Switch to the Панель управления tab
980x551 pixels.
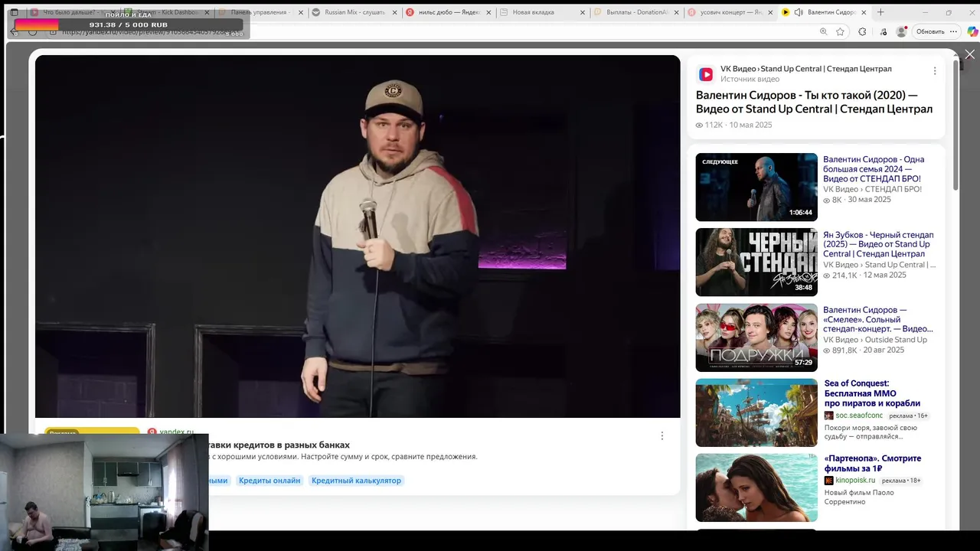[263, 12]
